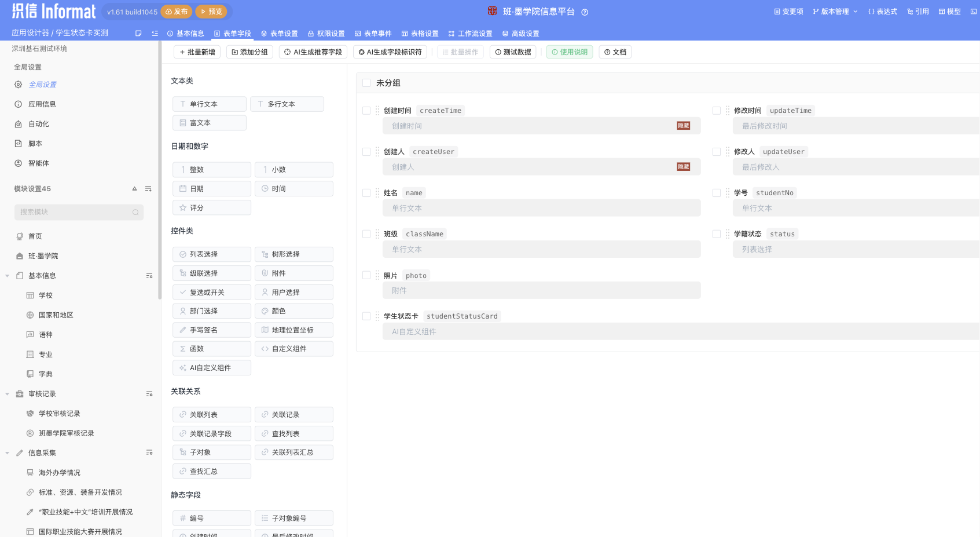The width and height of the screenshot is (980, 537).
Task: Add a 手写签名 field component
Action: [212, 330]
